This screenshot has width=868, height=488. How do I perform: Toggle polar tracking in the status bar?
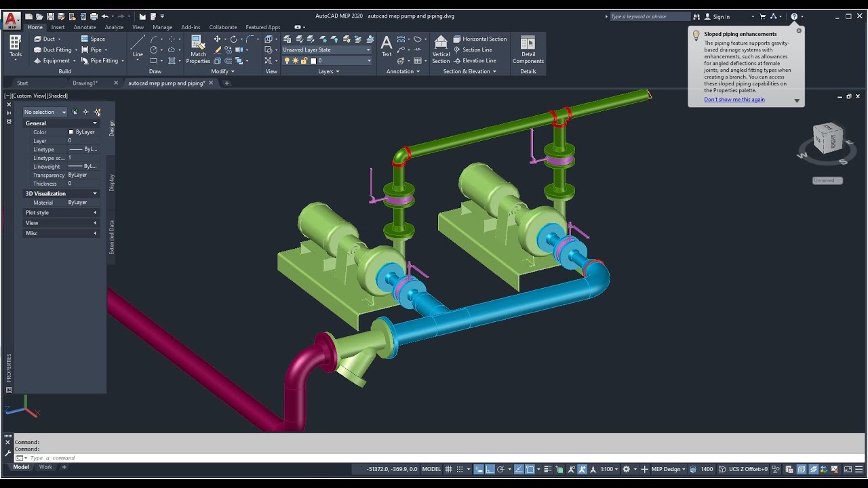tap(501, 469)
